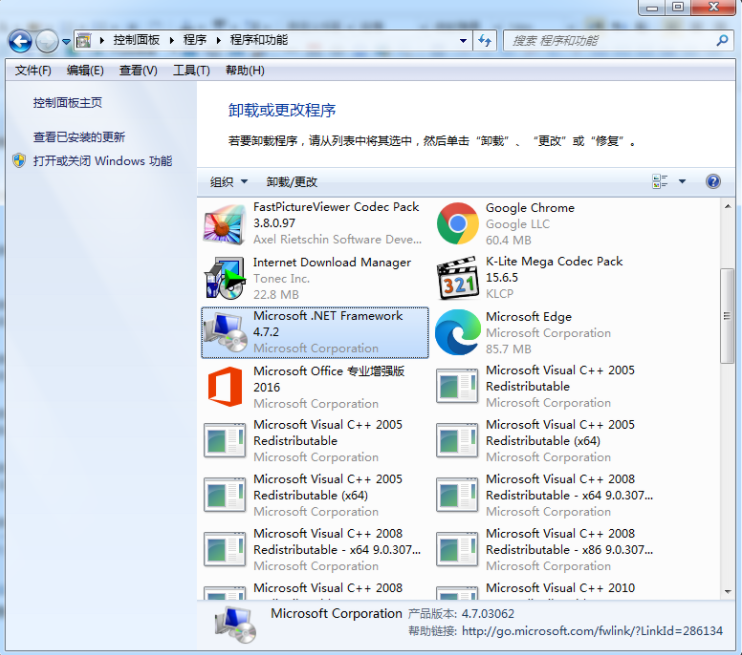The width and height of the screenshot is (742, 655).
Task: Click the view mode icon in toolbar
Action: point(660,182)
